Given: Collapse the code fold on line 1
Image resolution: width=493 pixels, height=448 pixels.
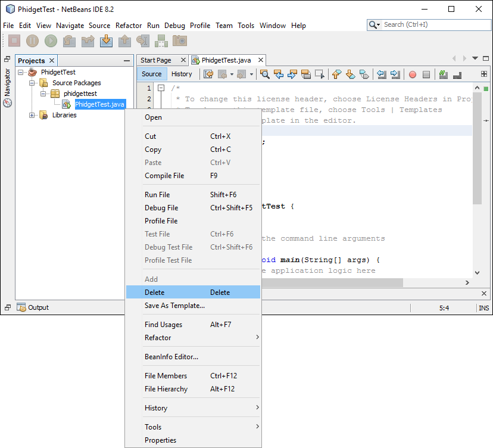Looking at the screenshot, I should pyautogui.click(x=161, y=88).
